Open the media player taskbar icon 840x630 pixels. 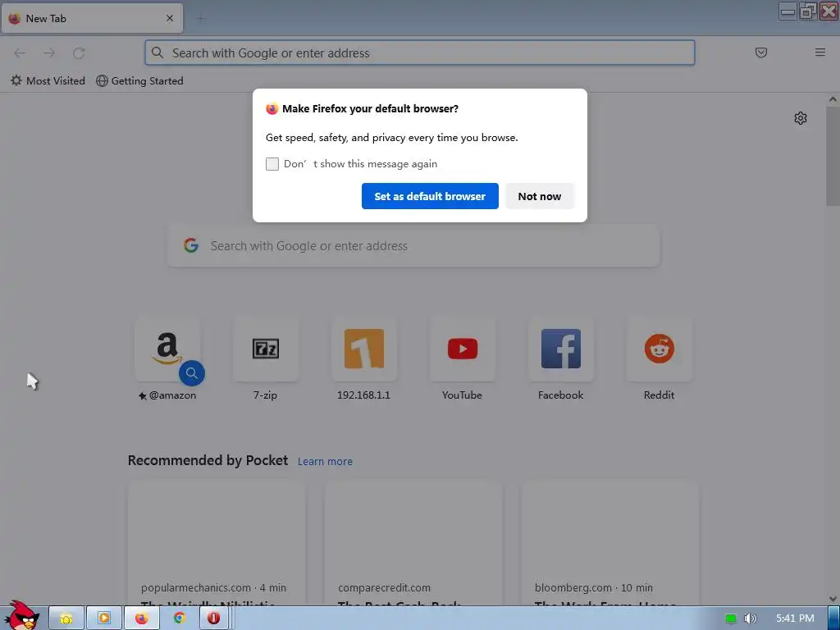tap(104, 619)
